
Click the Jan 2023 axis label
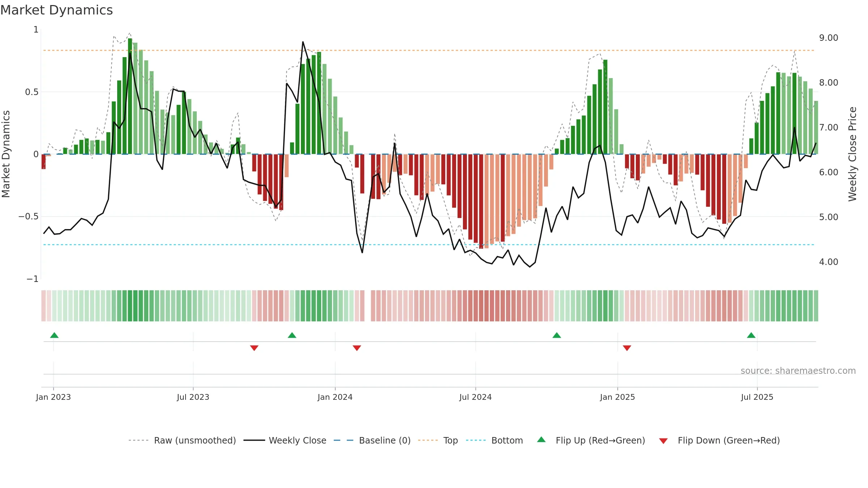pyautogui.click(x=54, y=397)
